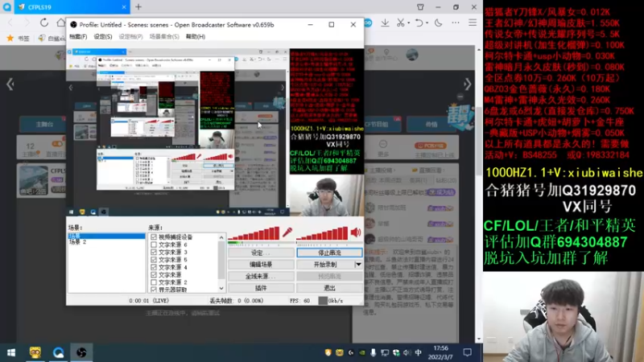Expand the 开始录制 dropdown arrow
This screenshot has height=362, width=644.
pos(358,265)
